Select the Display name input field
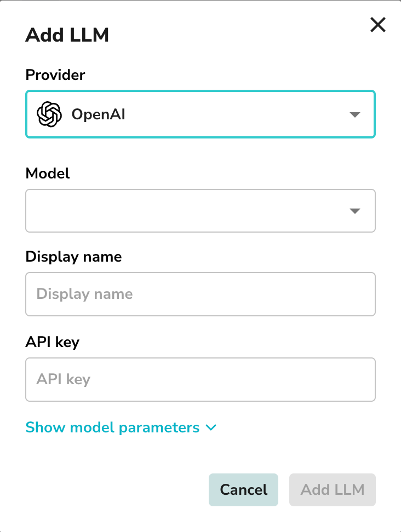This screenshot has height=532, width=401. (200, 294)
